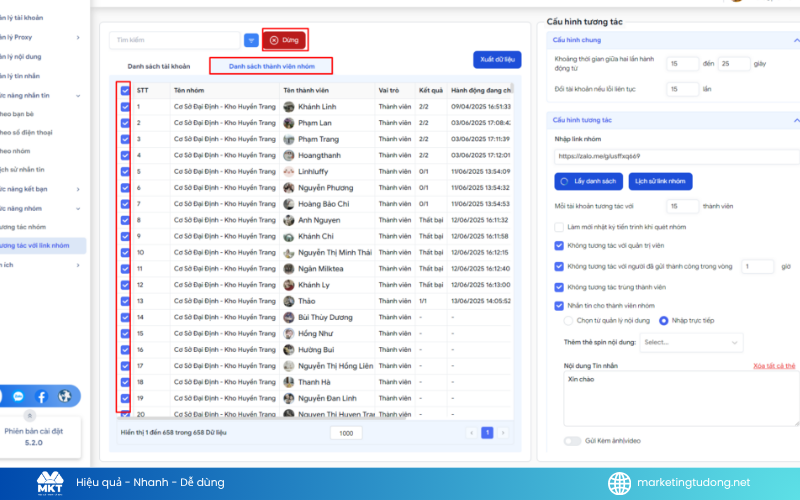Open the Messenger icon in the sidebar
Screen dimensions: 800x500
pyautogui.click(x=18, y=396)
